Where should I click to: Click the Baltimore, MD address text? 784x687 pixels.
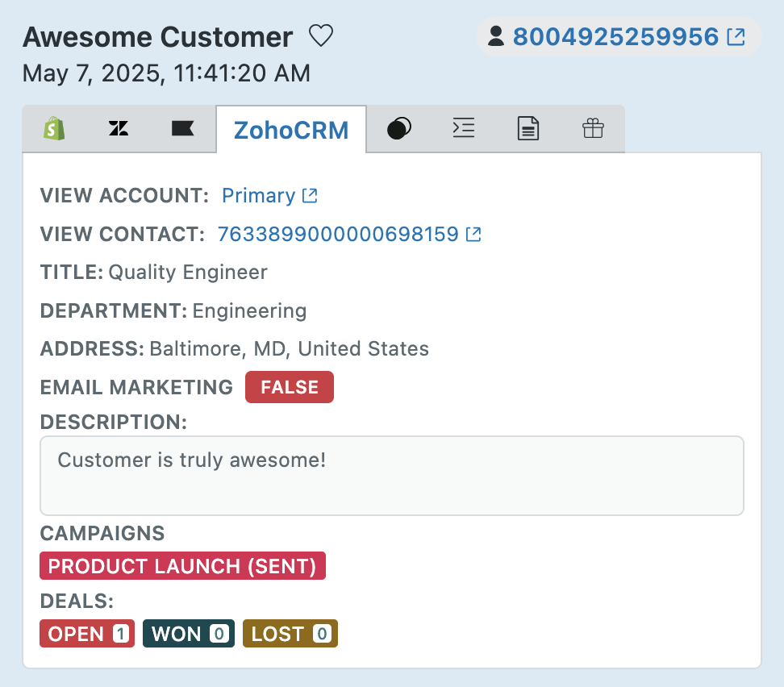click(x=289, y=349)
